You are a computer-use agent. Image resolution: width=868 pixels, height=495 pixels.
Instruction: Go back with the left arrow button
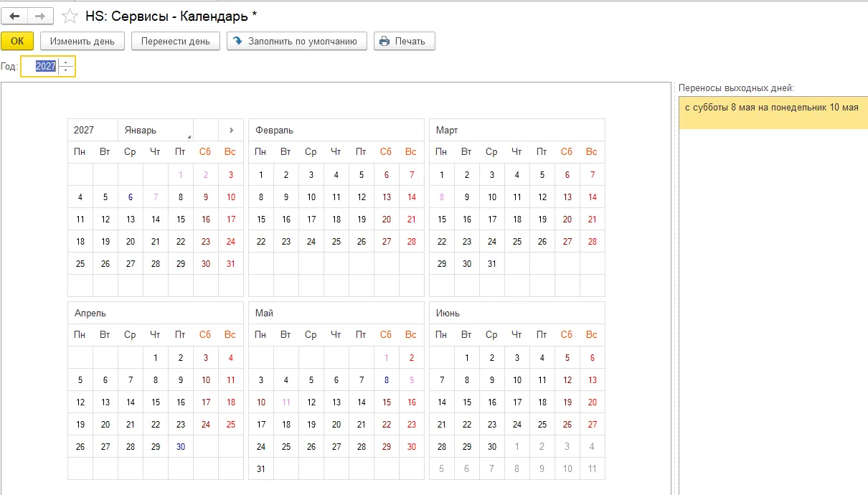tap(14, 16)
